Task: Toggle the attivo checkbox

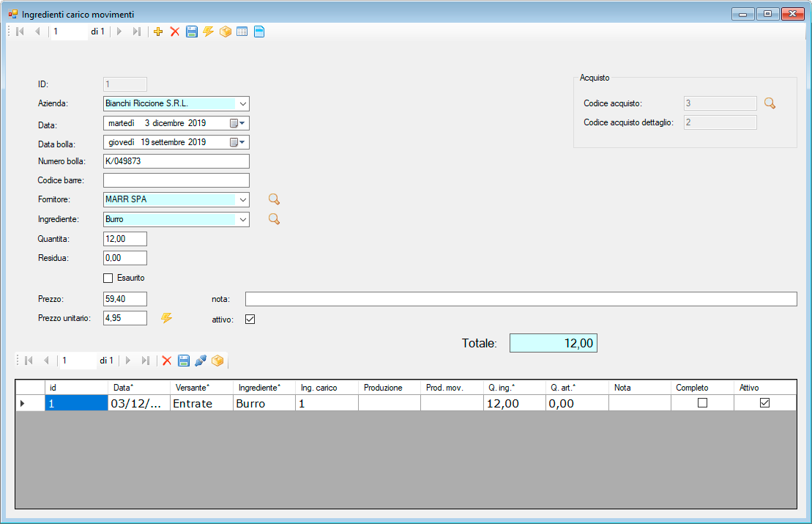Action: coord(250,320)
